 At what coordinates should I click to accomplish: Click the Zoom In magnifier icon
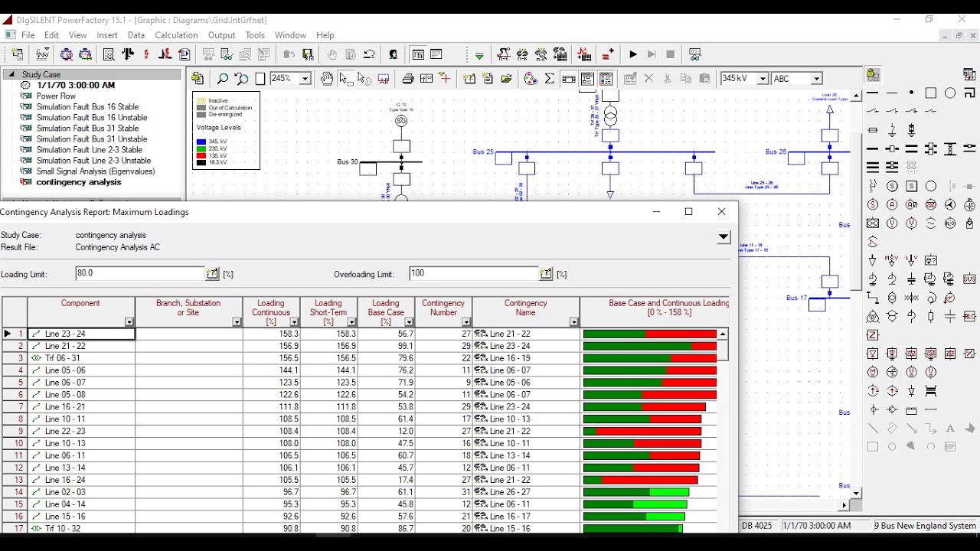click(x=222, y=79)
